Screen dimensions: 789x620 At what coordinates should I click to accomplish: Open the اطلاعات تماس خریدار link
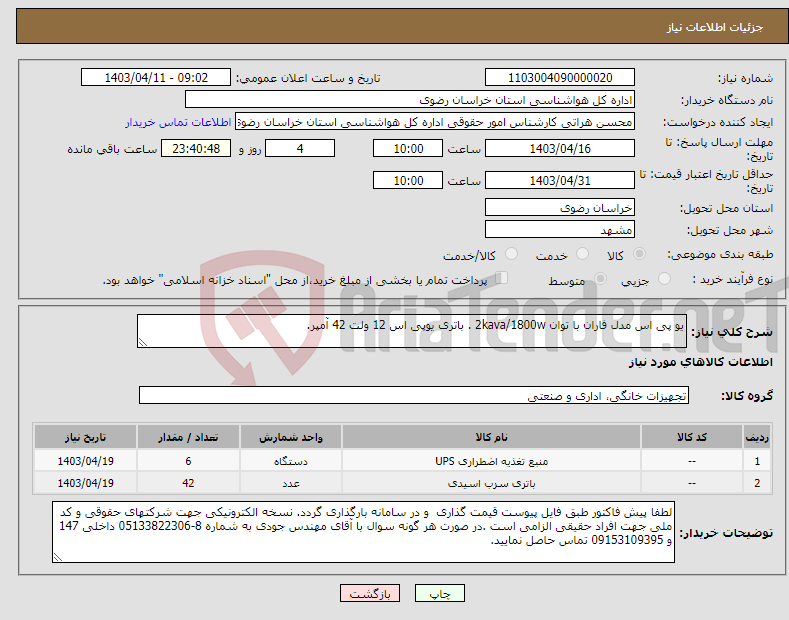[x=178, y=122]
